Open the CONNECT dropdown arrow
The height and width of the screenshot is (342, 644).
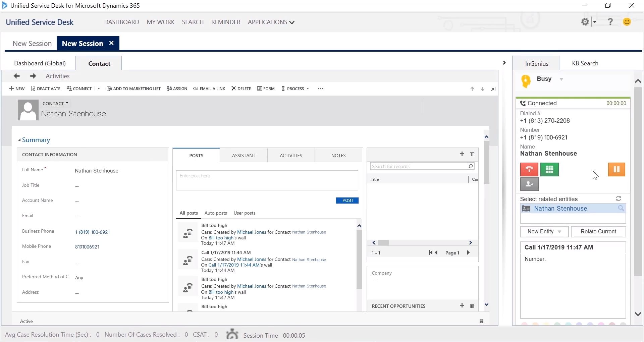99,89
